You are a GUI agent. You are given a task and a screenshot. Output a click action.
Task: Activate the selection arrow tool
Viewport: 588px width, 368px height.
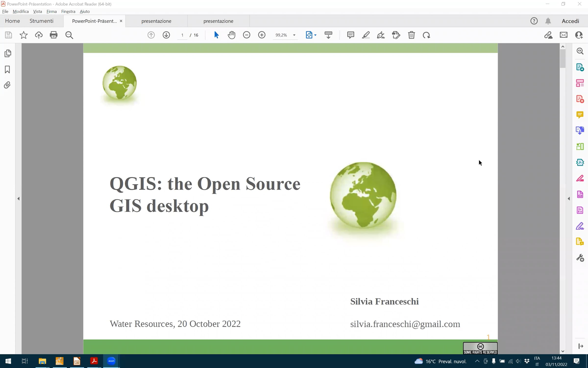216,35
